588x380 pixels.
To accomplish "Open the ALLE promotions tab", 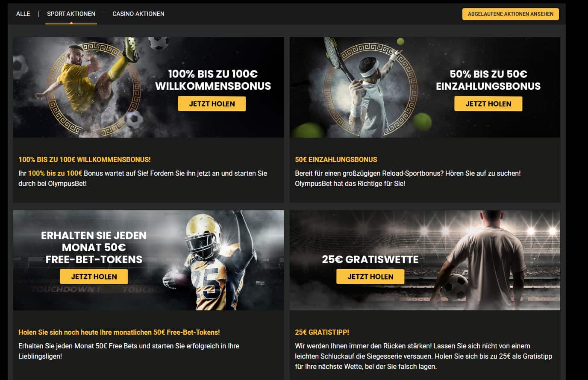I will (x=23, y=14).
